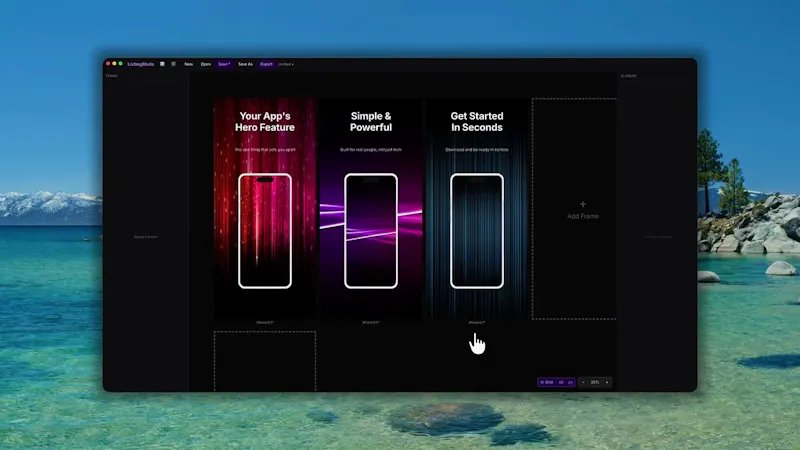The width and height of the screenshot is (800, 450).
Task: Click the first panel icon beside ListingShots
Action: 162,64
